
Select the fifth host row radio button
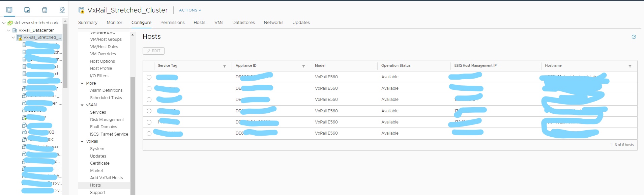pyautogui.click(x=149, y=122)
